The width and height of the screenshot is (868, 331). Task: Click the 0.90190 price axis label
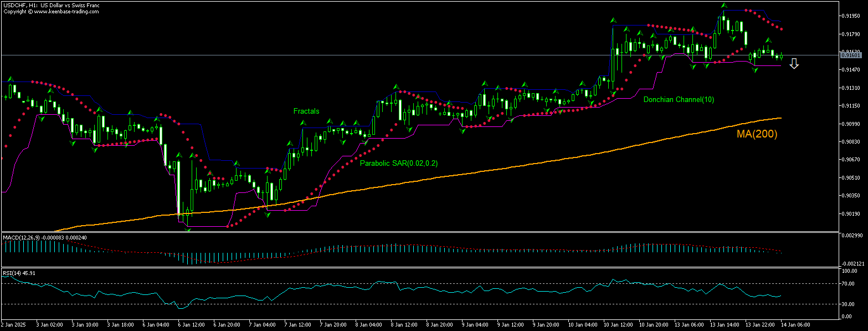850,213
